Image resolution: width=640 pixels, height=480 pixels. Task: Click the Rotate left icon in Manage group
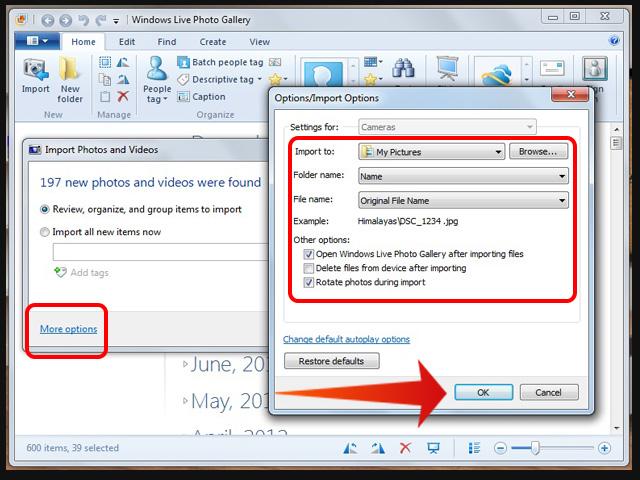123,62
